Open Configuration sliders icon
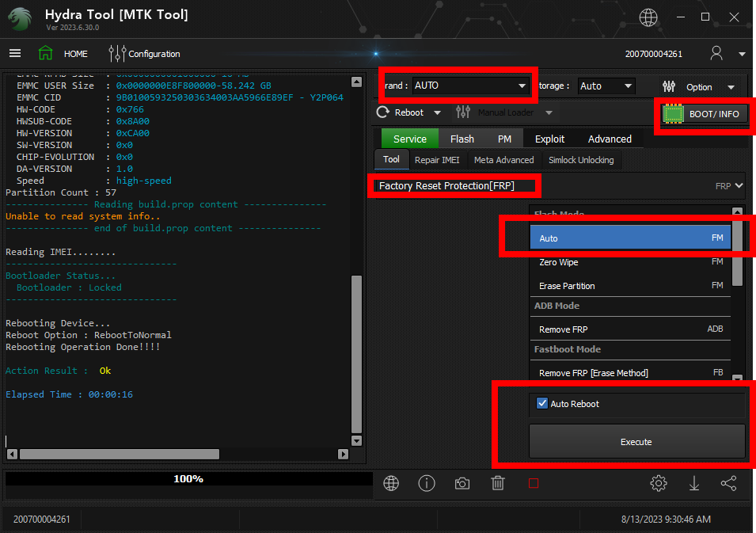Image resolution: width=756 pixels, height=533 pixels. pos(117,54)
